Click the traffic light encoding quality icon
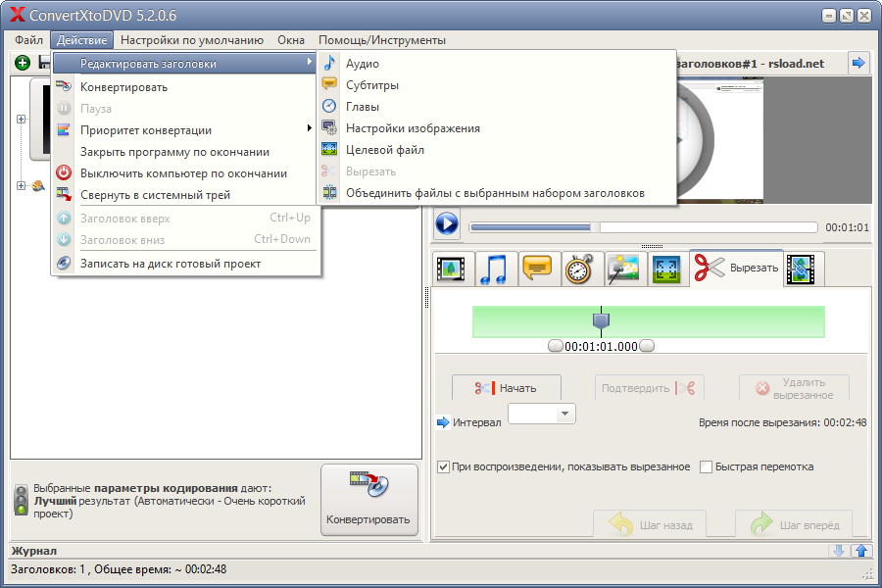Viewport: 882px width, 588px height. coord(22,500)
